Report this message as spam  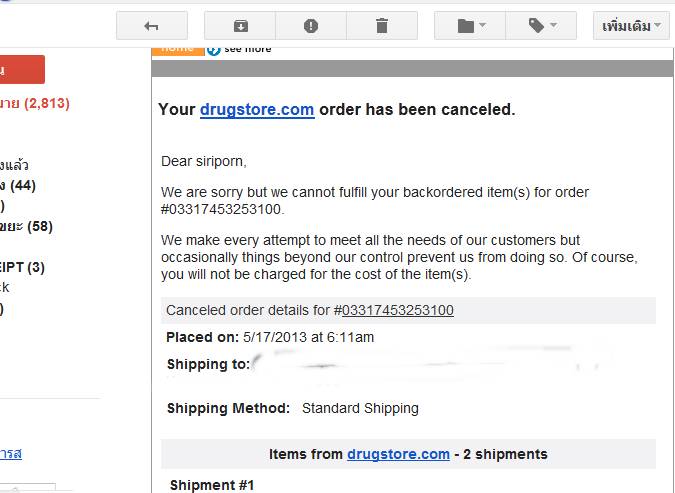coord(311,26)
